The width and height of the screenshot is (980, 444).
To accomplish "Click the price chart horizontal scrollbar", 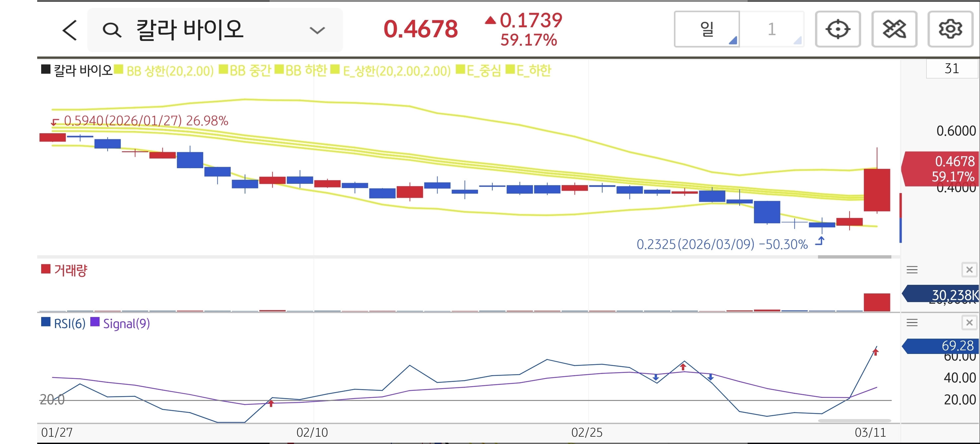I will (x=854, y=257).
